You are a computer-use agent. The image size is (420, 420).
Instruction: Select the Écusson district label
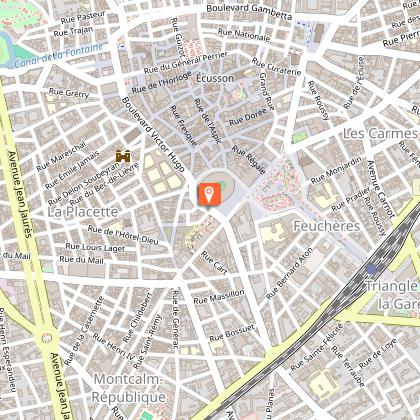pyautogui.click(x=215, y=78)
